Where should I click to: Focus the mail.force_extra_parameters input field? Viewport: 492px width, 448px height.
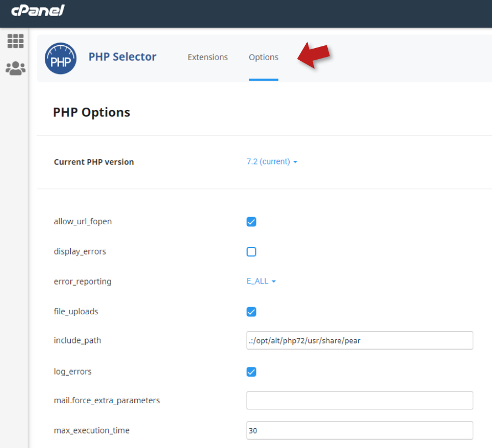coord(359,400)
